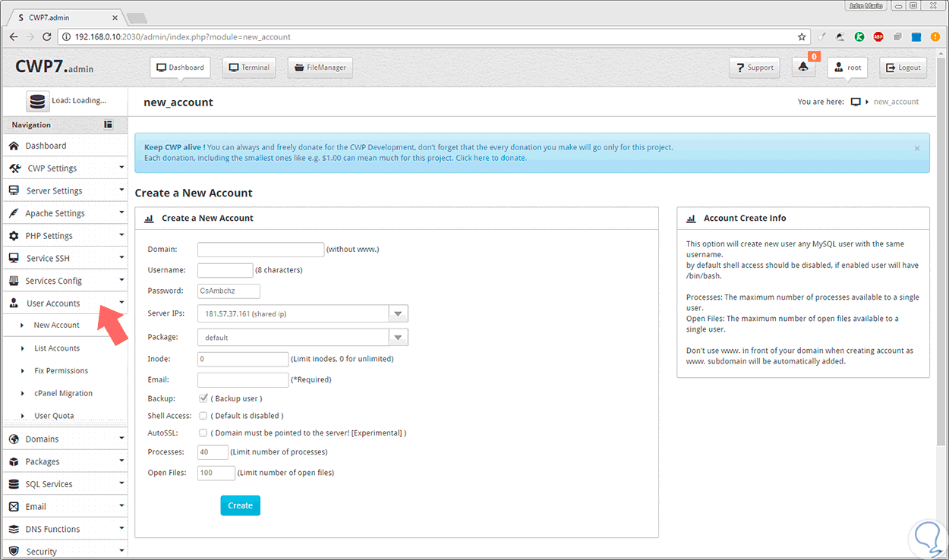This screenshot has width=949, height=560.
Task: Enable the Shell Access checkbox
Action: (x=203, y=416)
